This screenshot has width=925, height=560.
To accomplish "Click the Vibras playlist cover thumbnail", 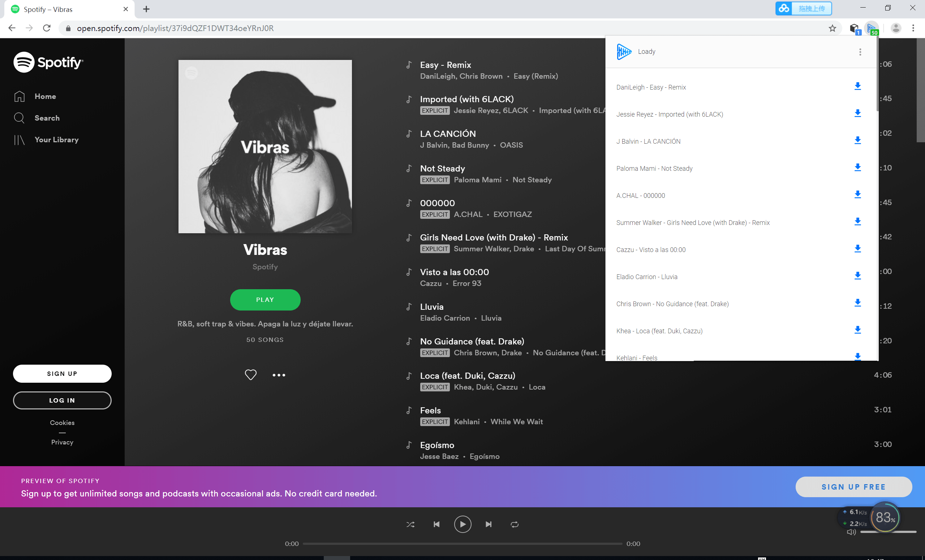I will [x=265, y=147].
